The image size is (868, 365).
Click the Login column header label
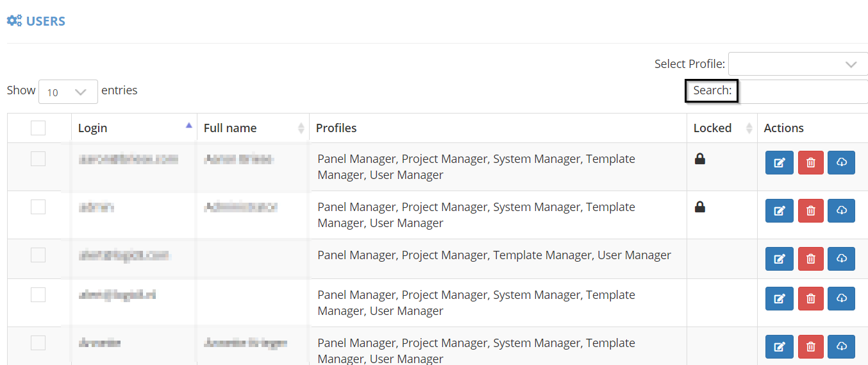coord(93,128)
